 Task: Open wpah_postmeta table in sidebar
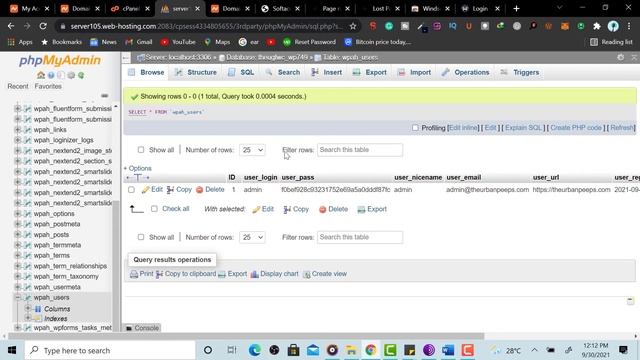click(57, 224)
